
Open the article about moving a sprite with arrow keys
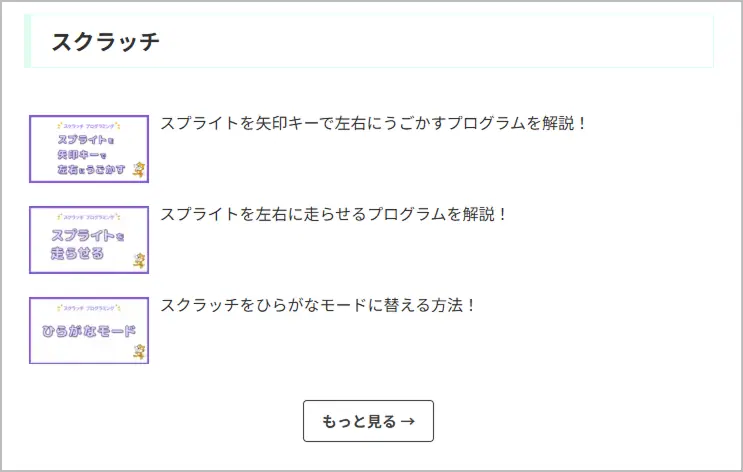(373, 123)
